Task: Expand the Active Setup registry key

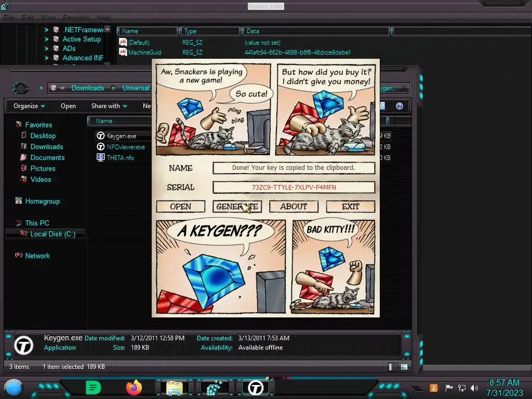Action: click(46, 39)
